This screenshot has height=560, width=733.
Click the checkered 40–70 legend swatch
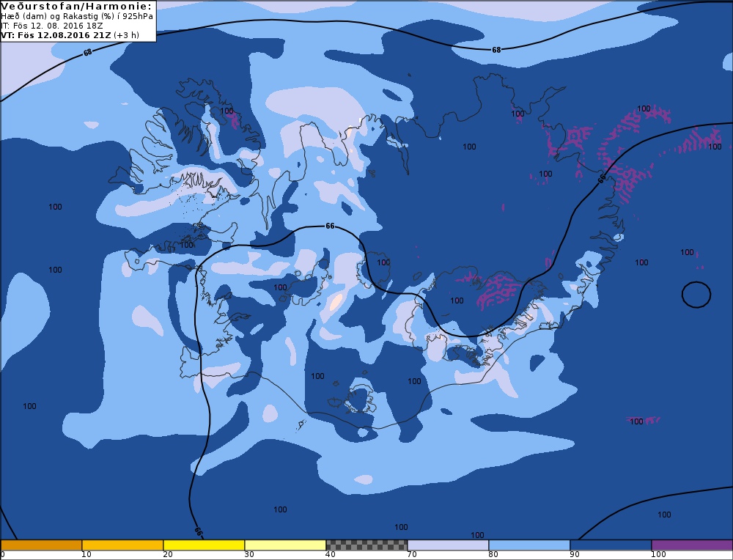[x=366, y=545]
